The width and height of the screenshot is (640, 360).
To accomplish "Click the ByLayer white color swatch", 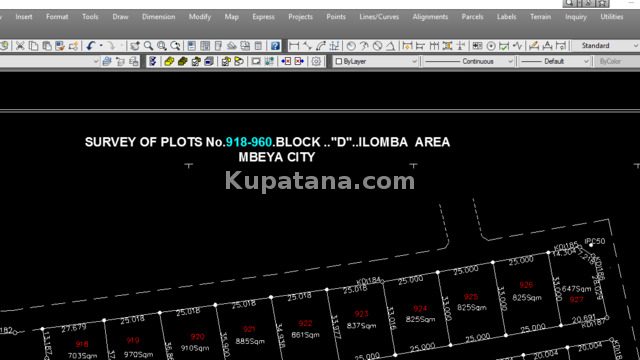I will [x=339, y=61].
